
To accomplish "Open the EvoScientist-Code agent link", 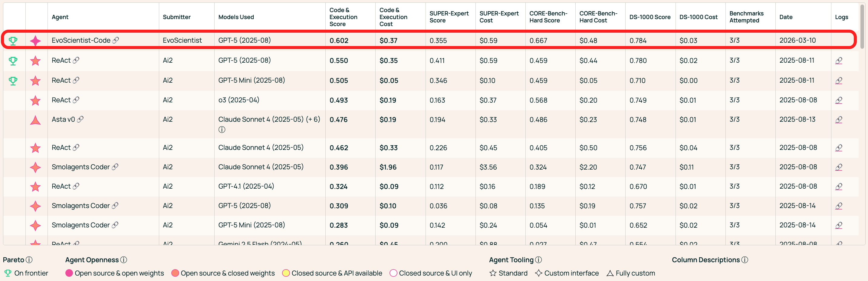I will coord(81,40).
